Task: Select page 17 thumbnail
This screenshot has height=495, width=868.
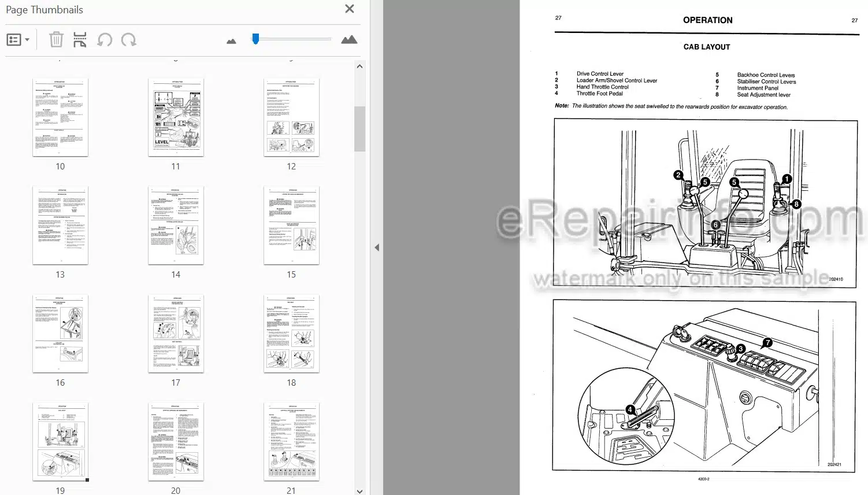Action: coord(176,334)
